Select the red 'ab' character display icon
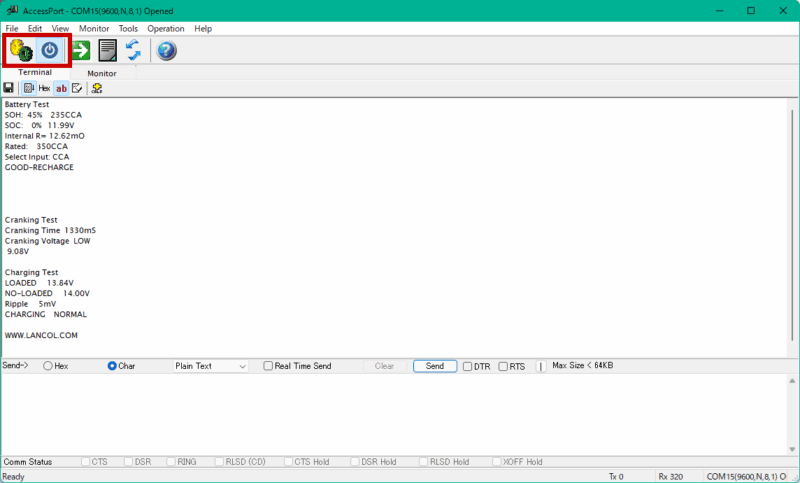This screenshot has width=800, height=483. click(61, 88)
